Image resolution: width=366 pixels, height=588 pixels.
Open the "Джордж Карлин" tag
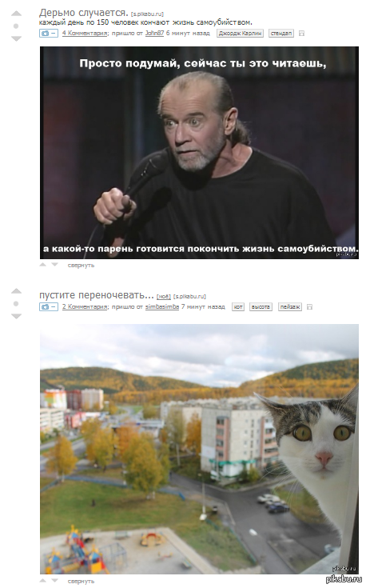240,34
